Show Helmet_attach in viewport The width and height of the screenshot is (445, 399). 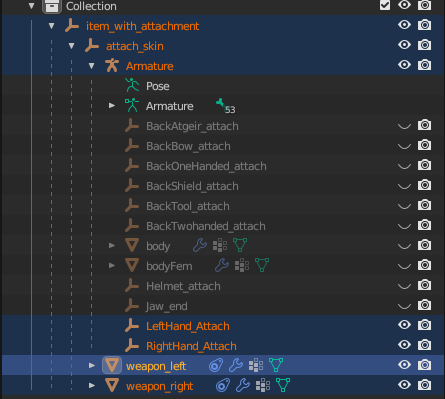(404, 286)
